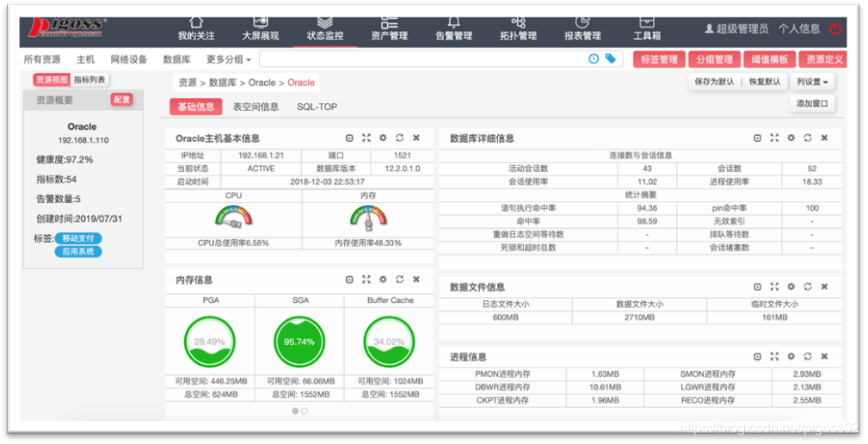
Task: Go to 数据库 breadcrumb link
Action: (x=223, y=83)
